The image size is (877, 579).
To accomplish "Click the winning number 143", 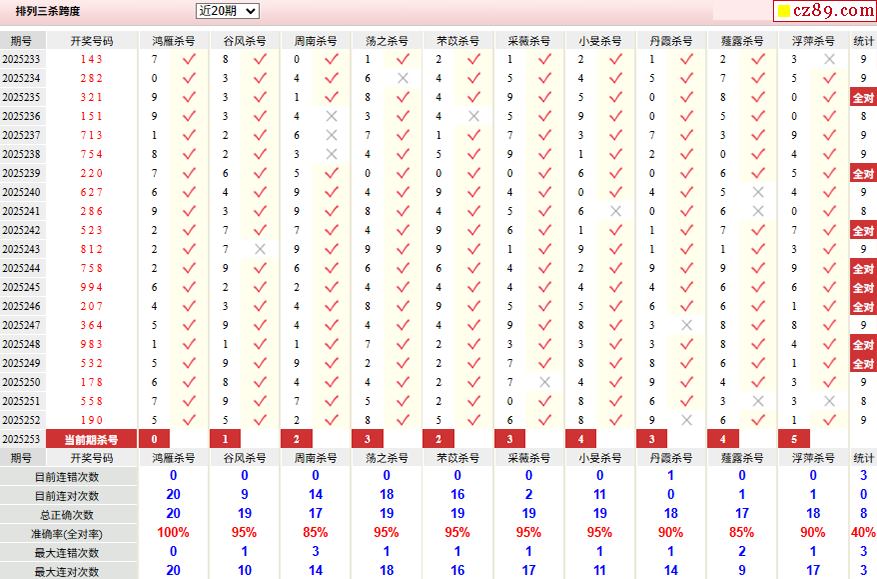I will pyautogui.click(x=91, y=59).
